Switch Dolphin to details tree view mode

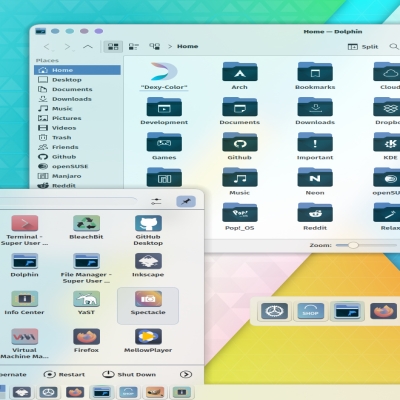154,46
